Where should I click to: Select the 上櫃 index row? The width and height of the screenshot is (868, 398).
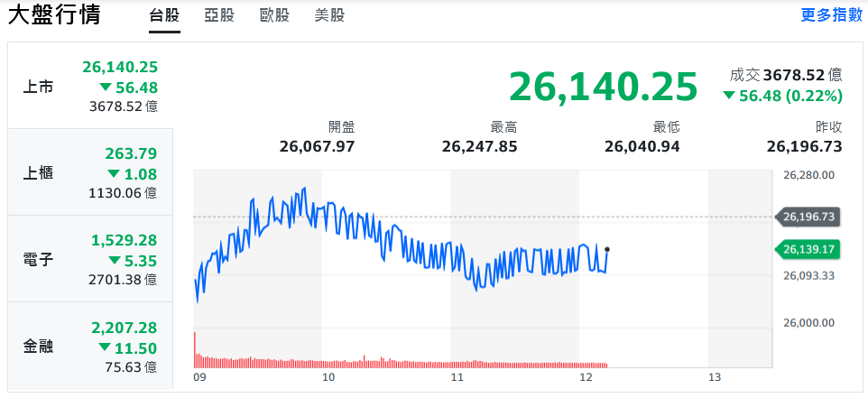click(x=90, y=172)
